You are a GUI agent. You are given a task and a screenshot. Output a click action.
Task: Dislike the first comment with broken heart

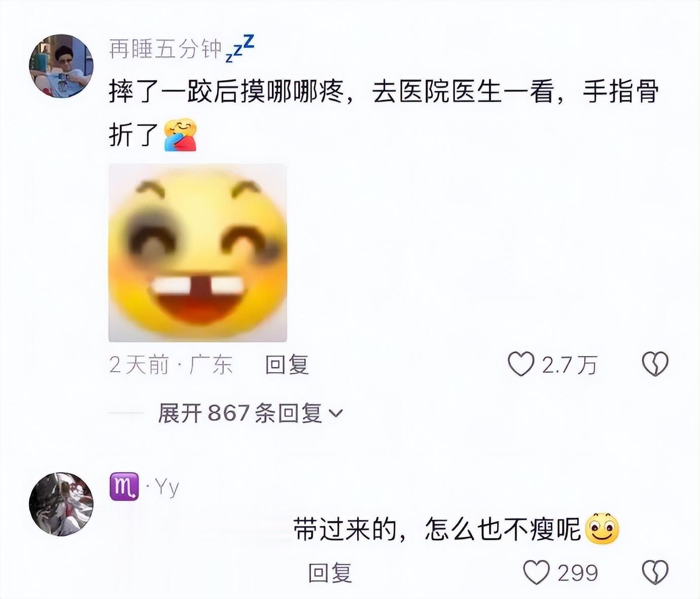click(x=655, y=364)
